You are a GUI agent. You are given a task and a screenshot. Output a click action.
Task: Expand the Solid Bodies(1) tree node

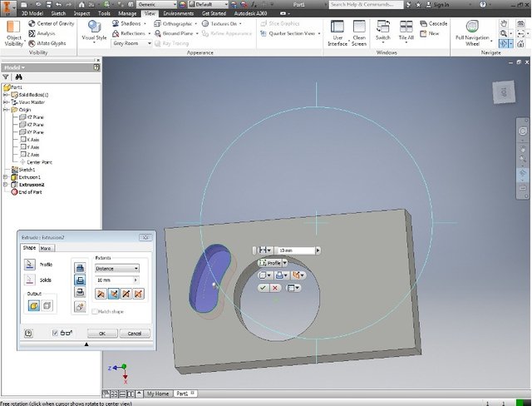(x=5, y=95)
